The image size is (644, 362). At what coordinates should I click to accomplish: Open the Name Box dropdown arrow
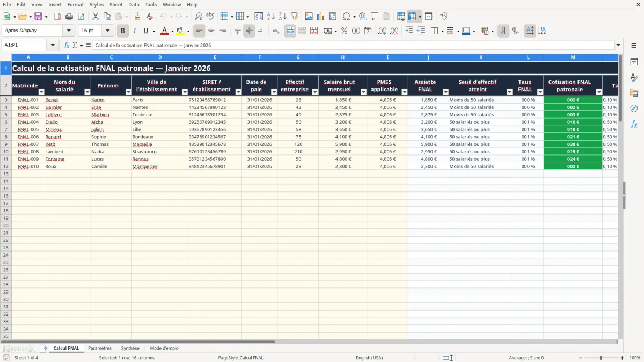54,46
